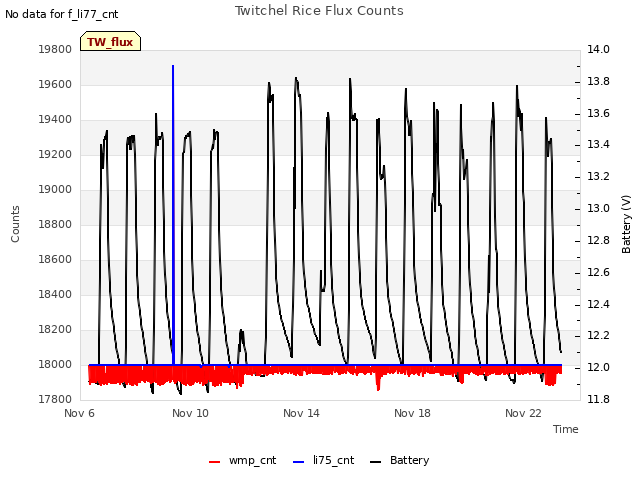Click the TW_flux label box
Viewport: 640px width, 480px height.
tap(110, 41)
